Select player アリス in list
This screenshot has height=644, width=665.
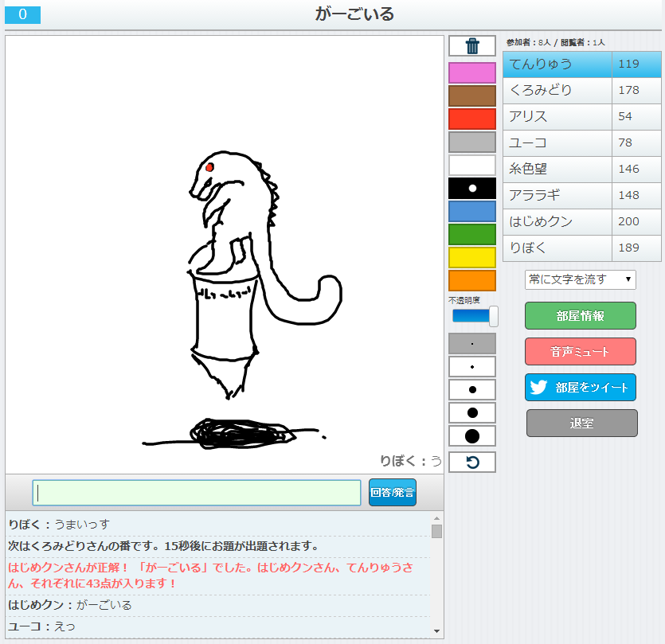557,116
